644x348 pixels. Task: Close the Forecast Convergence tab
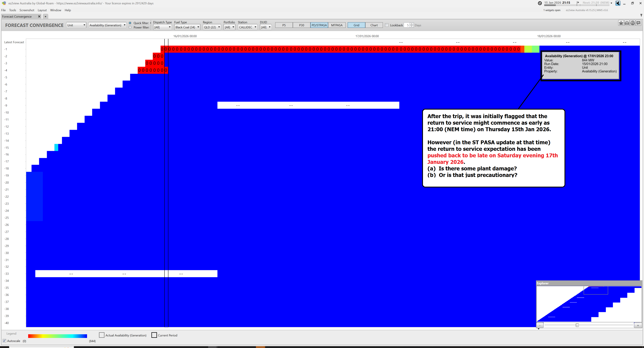pos(39,16)
